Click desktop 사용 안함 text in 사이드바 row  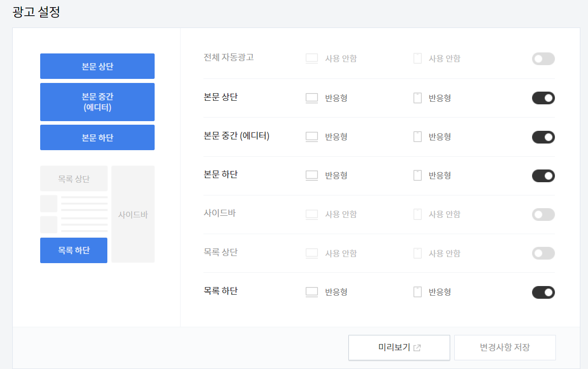(341, 214)
